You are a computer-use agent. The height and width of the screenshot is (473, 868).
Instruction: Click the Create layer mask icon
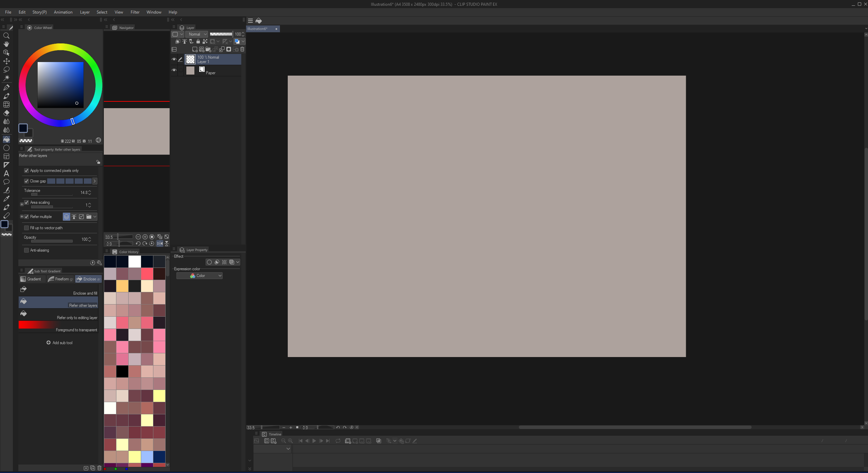[229, 50]
